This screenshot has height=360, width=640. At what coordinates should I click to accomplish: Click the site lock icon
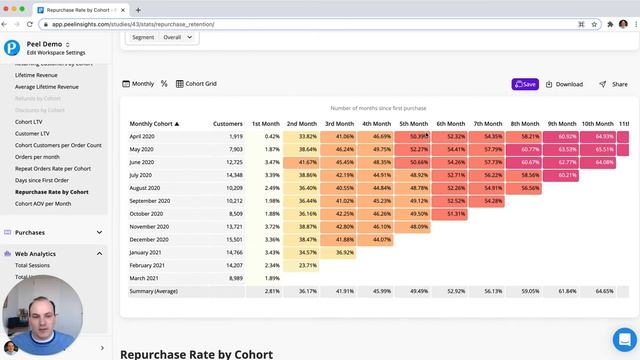point(46,24)
